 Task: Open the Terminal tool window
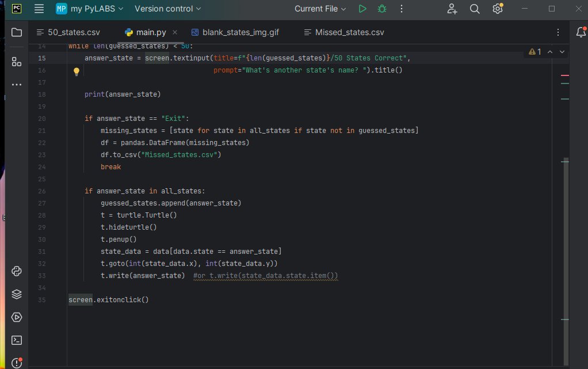pos(17,340)
